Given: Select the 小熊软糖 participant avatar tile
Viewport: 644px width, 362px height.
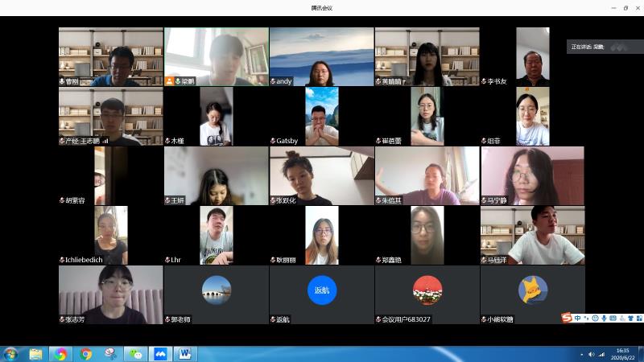Looking at the screenshot, I should (532, 290).
